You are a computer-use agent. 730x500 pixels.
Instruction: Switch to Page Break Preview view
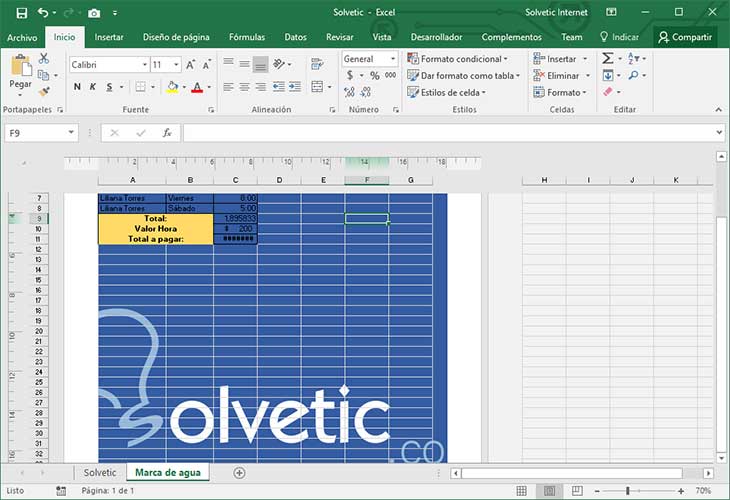click(x=577, y=491)
